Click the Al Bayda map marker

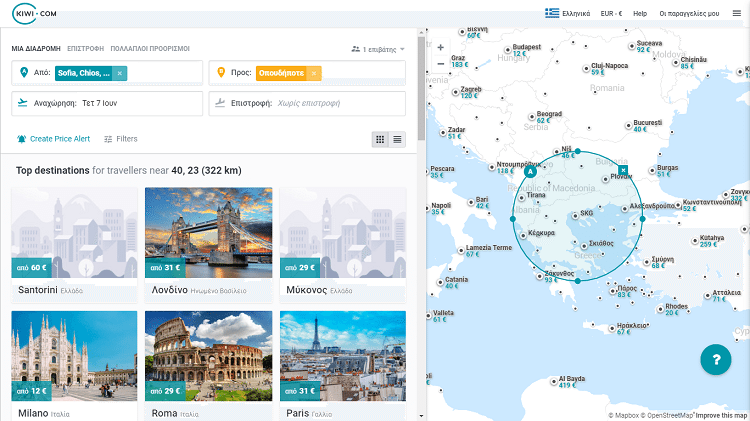point(554,382)
